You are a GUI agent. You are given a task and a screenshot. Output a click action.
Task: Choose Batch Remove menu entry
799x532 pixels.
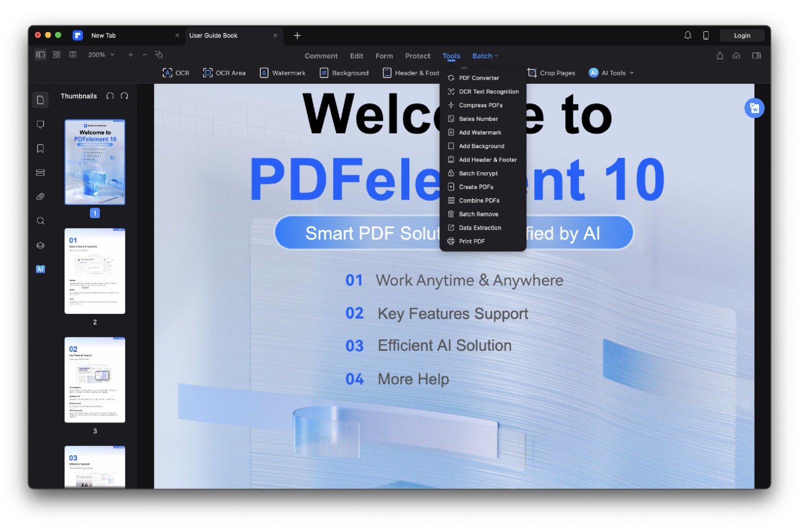point(483,214)
